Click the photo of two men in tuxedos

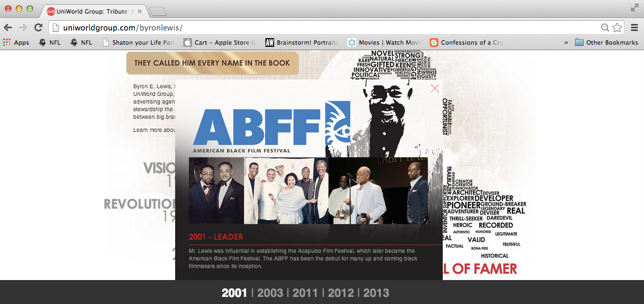point(216,191)
